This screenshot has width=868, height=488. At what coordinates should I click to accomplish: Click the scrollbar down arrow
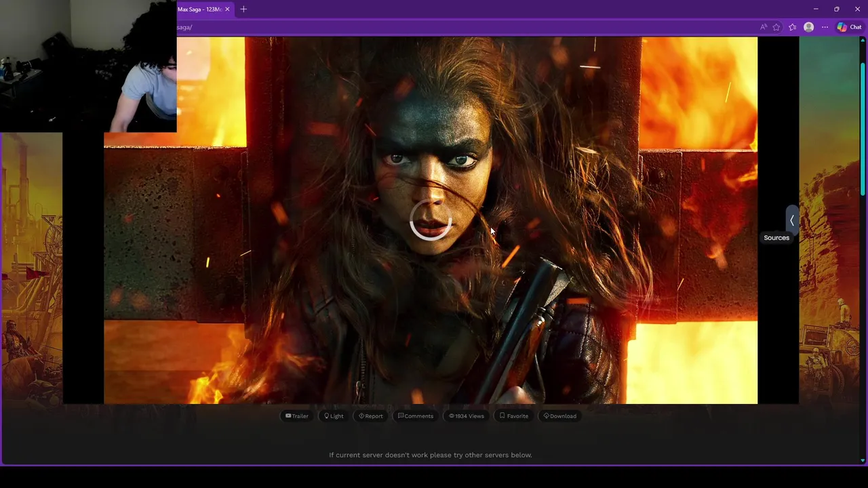[x=863, y=461]
